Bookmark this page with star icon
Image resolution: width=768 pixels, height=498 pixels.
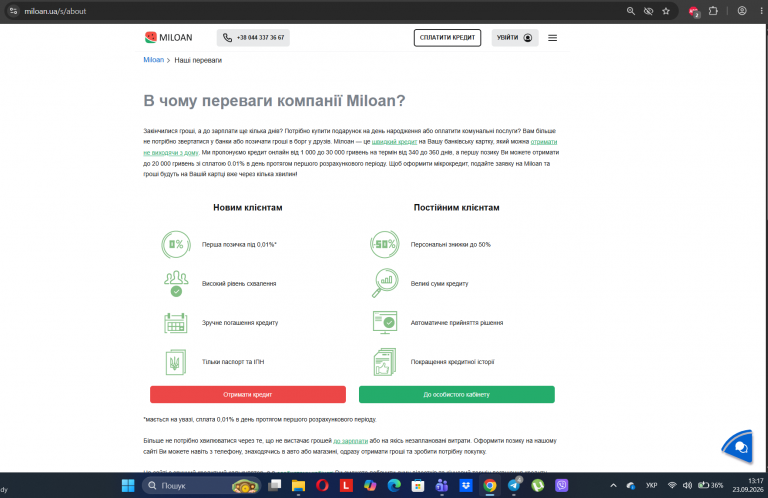[666, 11]
